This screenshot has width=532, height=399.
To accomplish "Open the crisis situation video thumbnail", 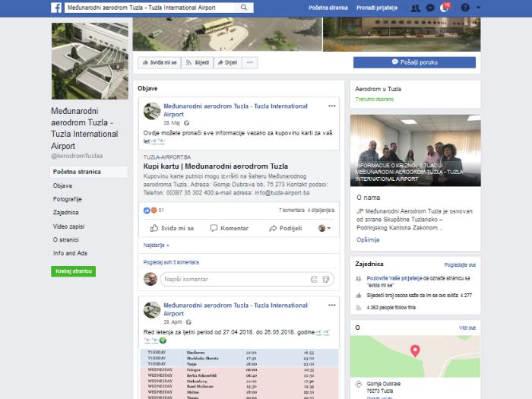I will tap(415, 150).
